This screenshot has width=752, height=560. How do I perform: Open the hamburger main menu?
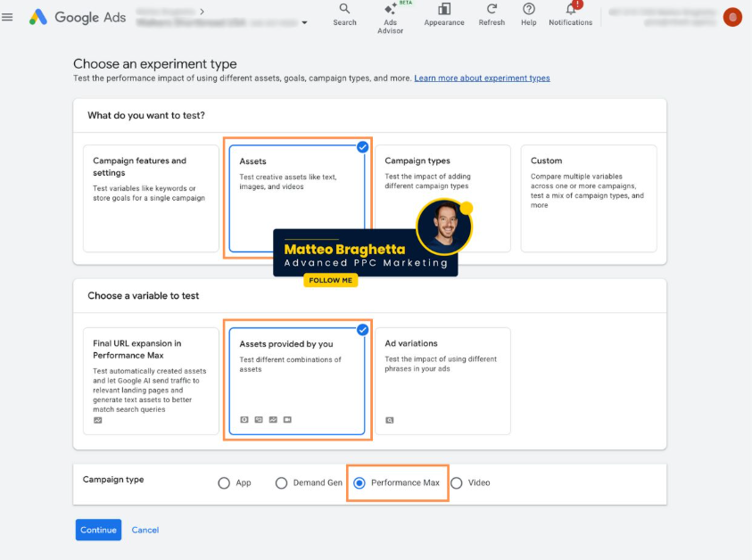pyautogui.click(x=8, y=17)
